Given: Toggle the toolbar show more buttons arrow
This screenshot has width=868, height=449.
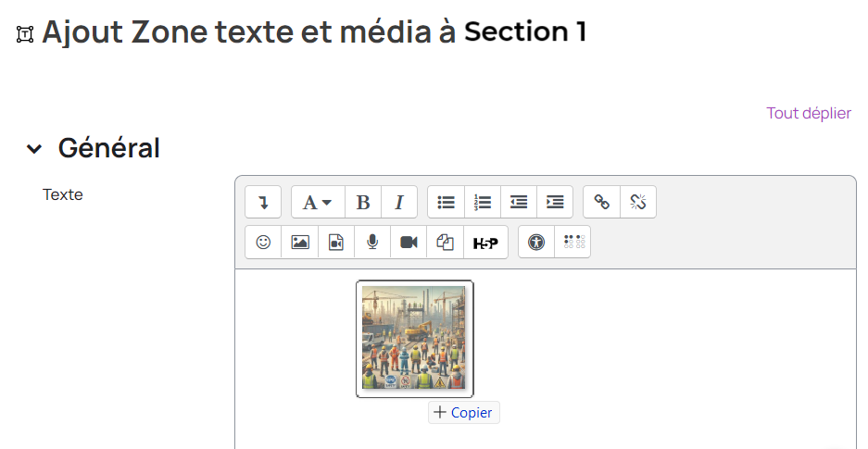Looking at the screenshot, I should coord(263,202).
